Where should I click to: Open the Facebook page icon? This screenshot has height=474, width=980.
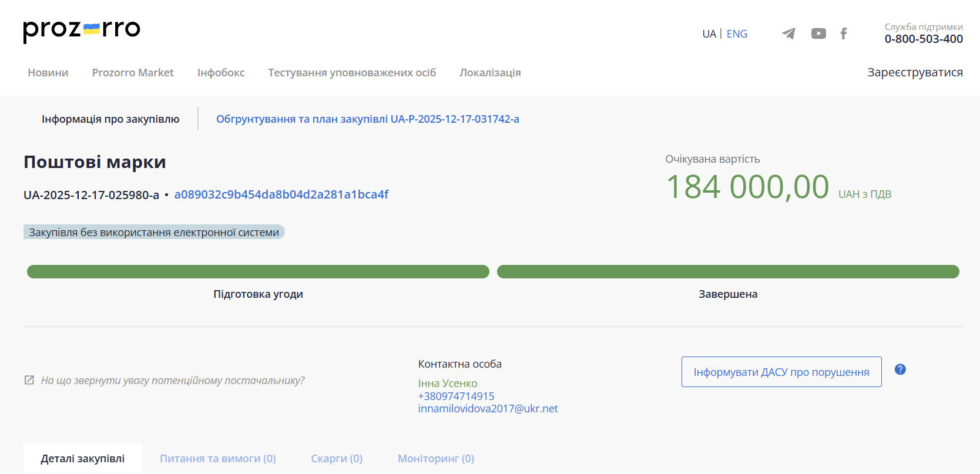coord(844,33)
